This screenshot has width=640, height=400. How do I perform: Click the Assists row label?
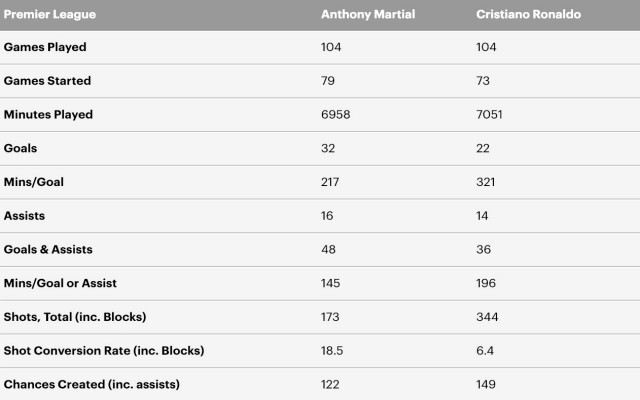(24, 216)
